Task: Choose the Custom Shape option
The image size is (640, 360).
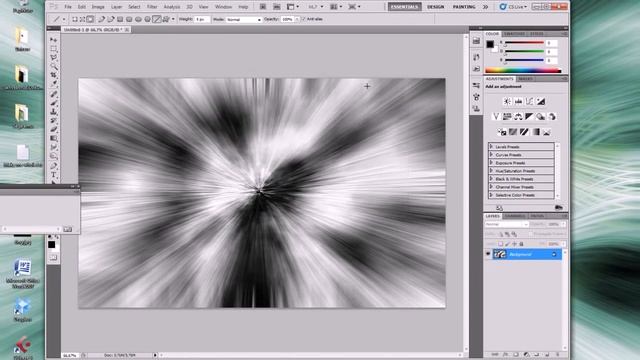Action: [x=166, y=19]
